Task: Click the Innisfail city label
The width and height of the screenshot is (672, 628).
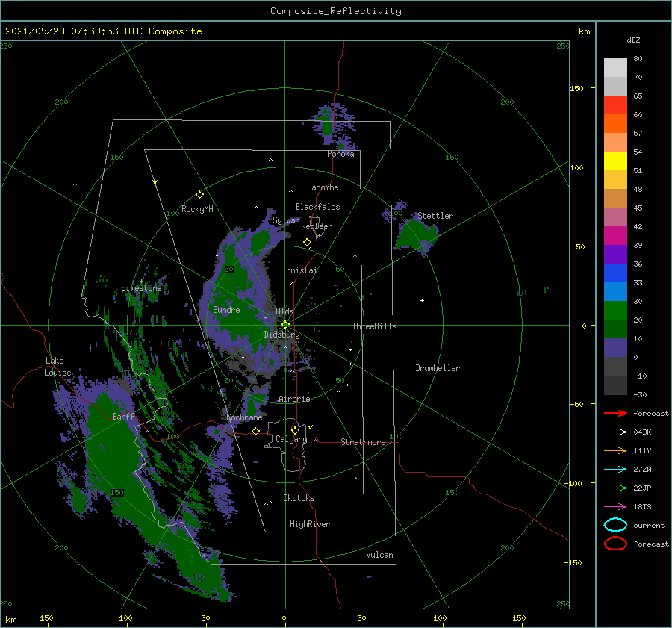Action: pos(302,270)
